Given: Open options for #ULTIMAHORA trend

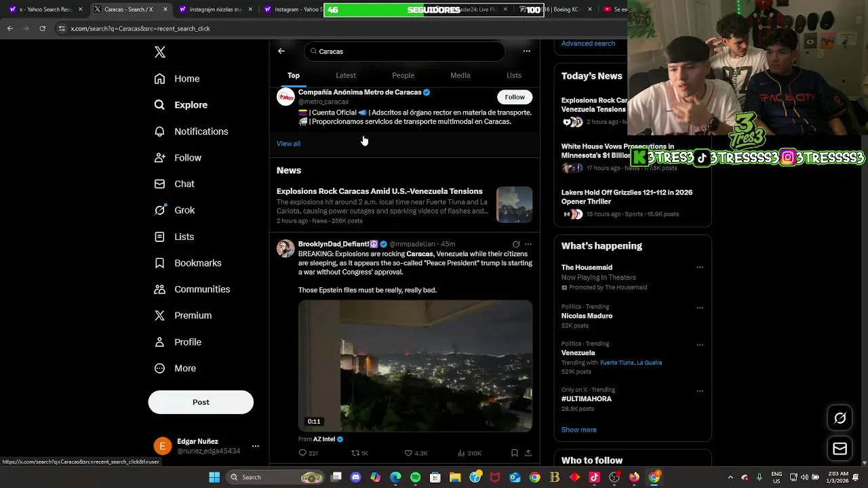Looking at the screenshot, I should (700, 391).
